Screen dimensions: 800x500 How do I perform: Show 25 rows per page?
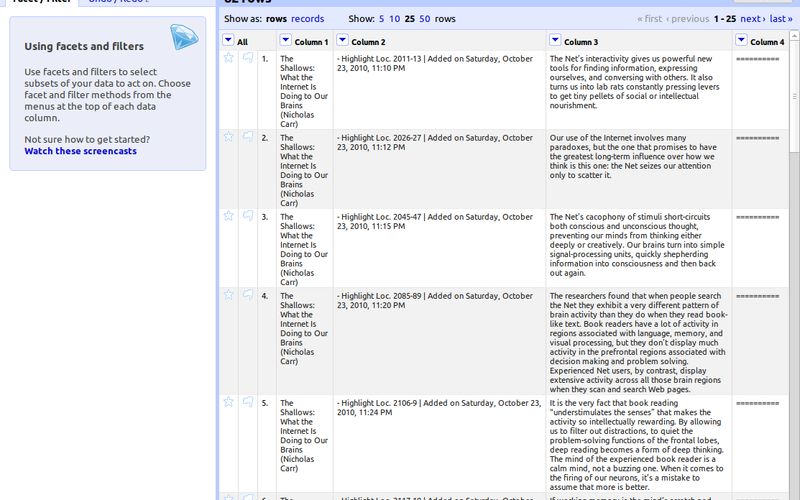(410, 19)
